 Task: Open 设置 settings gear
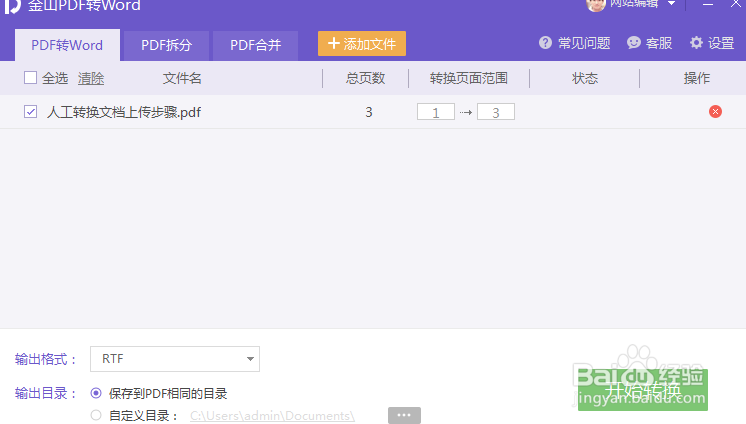tap(712, 43)
